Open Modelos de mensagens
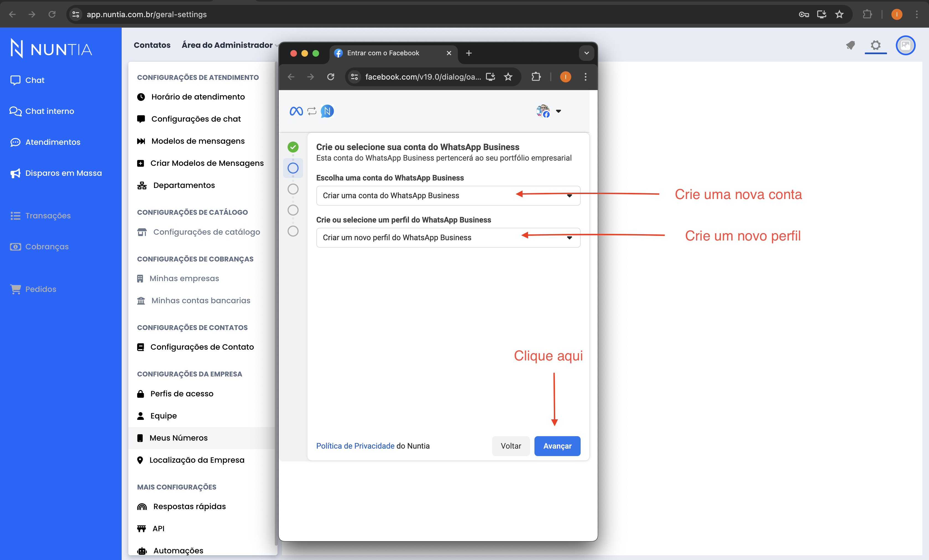Viewport: 929px width, 560px height. coord(191,141)
